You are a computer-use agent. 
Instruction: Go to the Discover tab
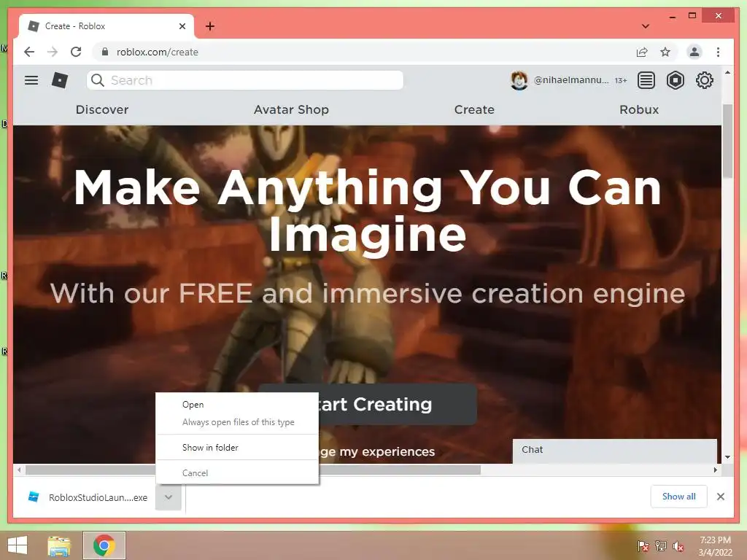tap(102, 109)
